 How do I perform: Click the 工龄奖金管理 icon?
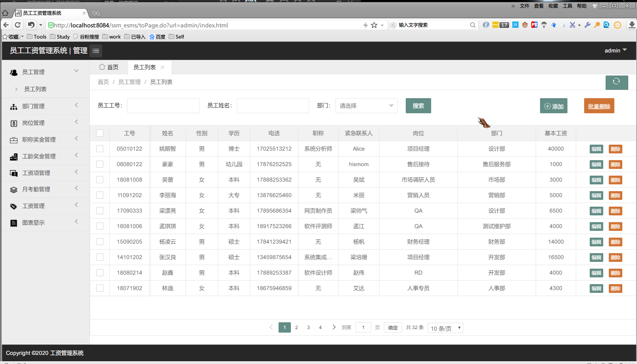(x=14, y=157)
